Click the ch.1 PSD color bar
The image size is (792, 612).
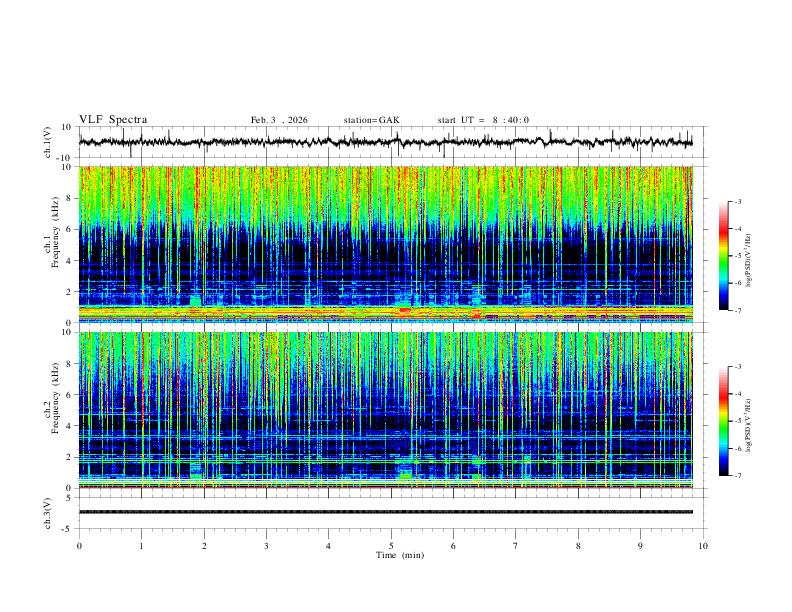(x=724, y=256)
